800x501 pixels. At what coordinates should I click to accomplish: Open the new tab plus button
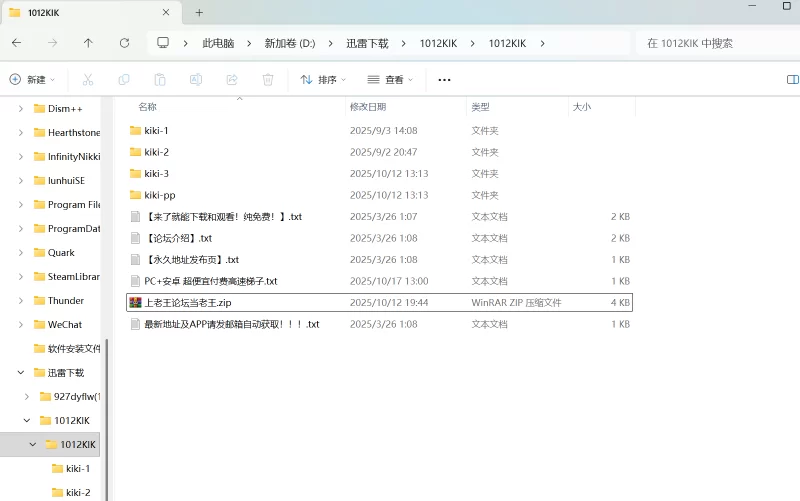[199, 13]
